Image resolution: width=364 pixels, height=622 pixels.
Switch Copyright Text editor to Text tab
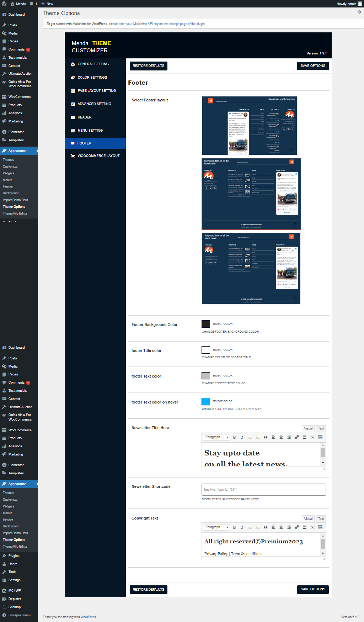(321, 519)
